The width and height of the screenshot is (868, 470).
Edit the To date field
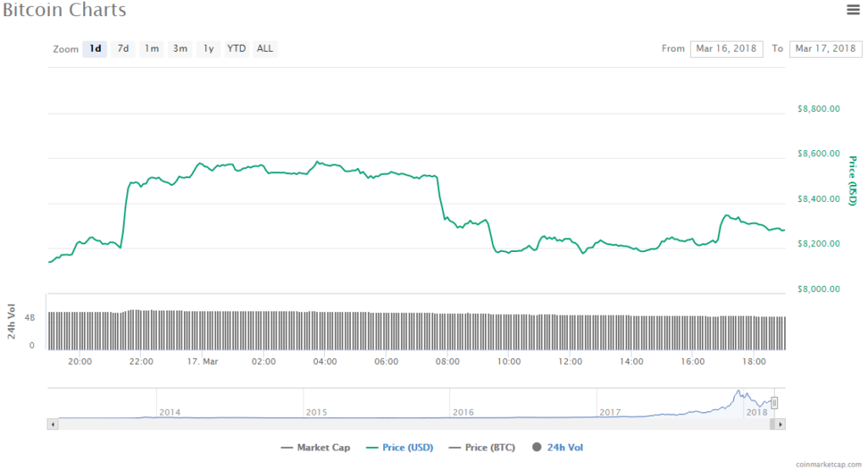(825, 49)
